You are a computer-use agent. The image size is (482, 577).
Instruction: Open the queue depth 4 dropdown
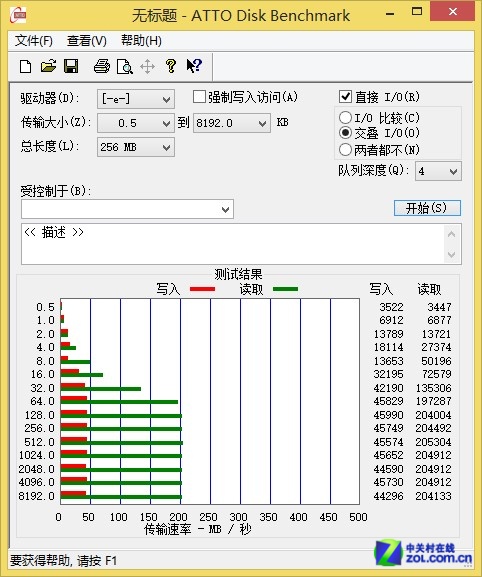(438, 171)
